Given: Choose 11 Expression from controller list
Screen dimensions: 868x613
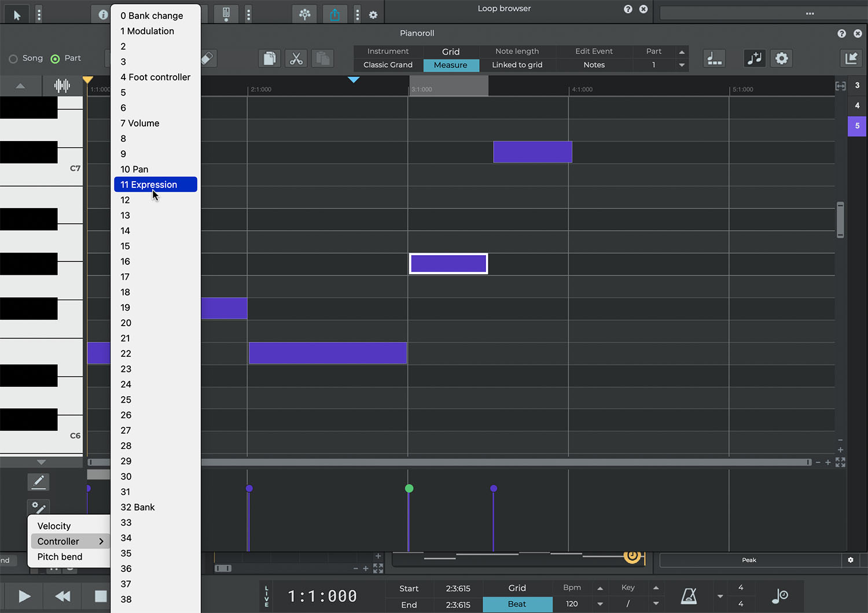Looking at the screenshot, I should tap(155, 184).
